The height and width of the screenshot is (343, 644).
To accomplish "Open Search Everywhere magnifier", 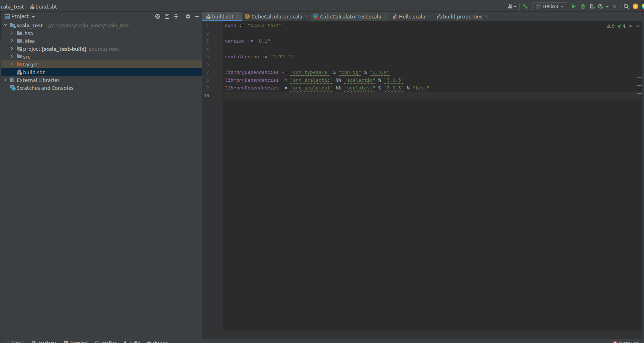I will (x=626, y=6).
